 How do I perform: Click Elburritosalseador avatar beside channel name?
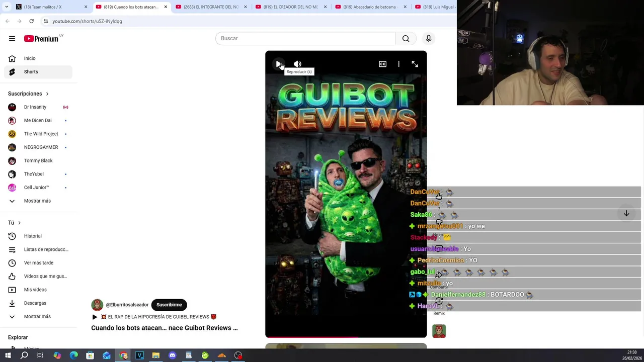click(97, 305)
